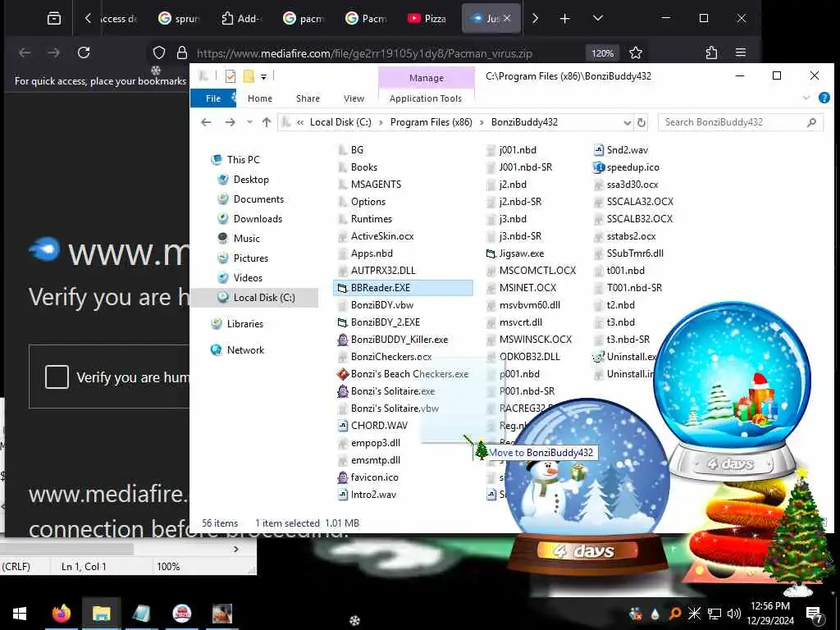Click Notepad horizontal scrollbar right arrow
This screenshot has width=840, height=630.
click(236, 549)
